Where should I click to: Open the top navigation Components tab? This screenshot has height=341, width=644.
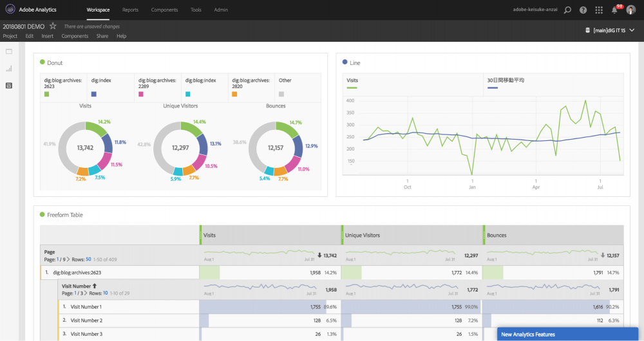tap(164, 10)
